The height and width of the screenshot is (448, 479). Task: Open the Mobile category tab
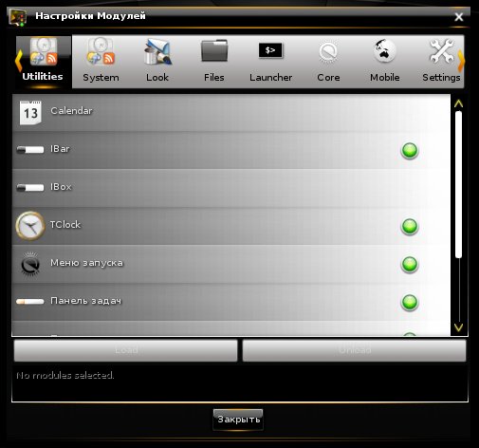tap(385, 62)
